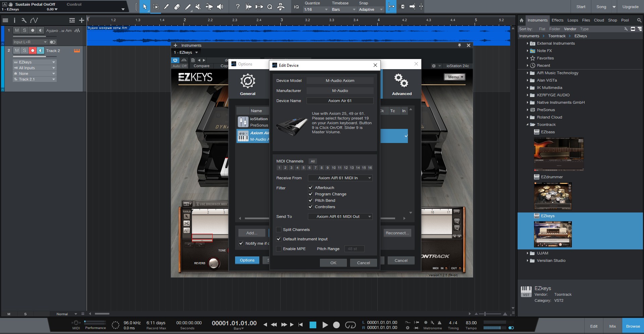Click the Reconnect... button
The image size is (644, 334).
click(397, 233)
